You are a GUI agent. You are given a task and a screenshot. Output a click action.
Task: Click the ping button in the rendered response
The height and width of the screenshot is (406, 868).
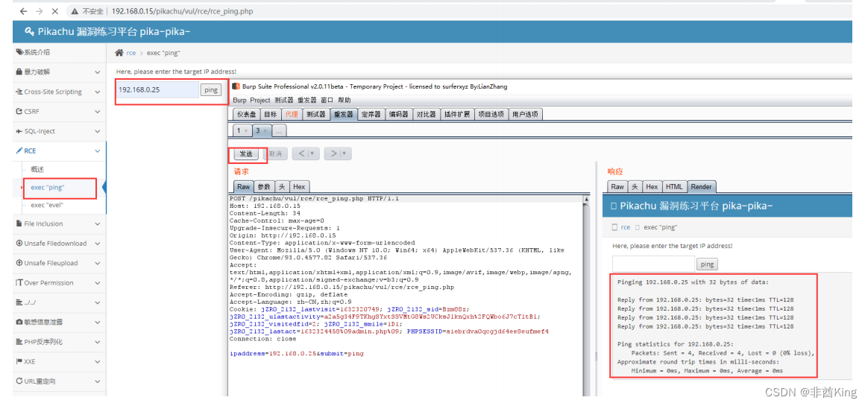[x=707, y=264]
